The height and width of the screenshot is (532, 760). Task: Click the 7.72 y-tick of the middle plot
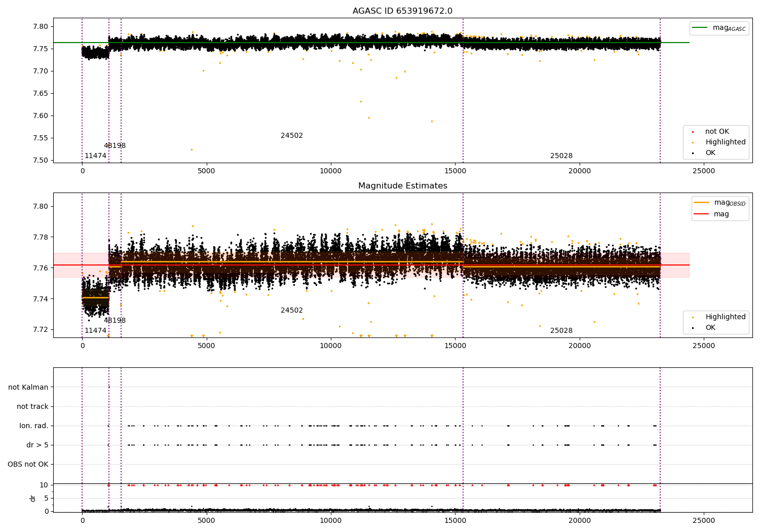[x=40, y=330]
